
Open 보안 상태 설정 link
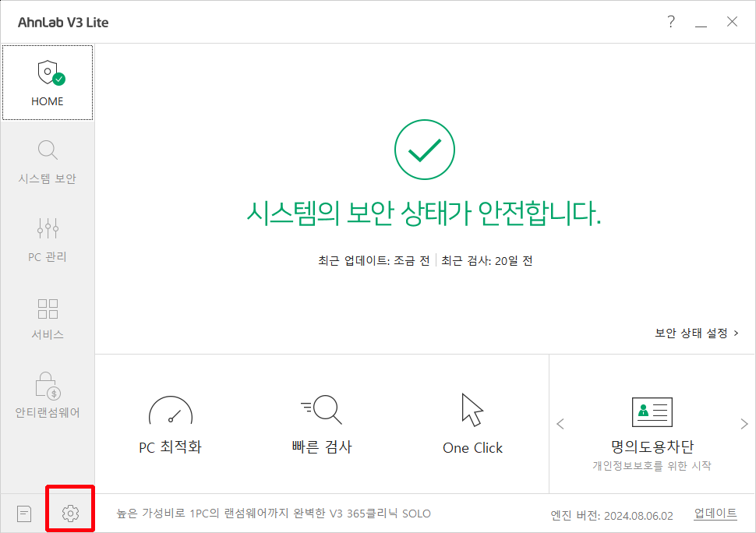point(696,333)
